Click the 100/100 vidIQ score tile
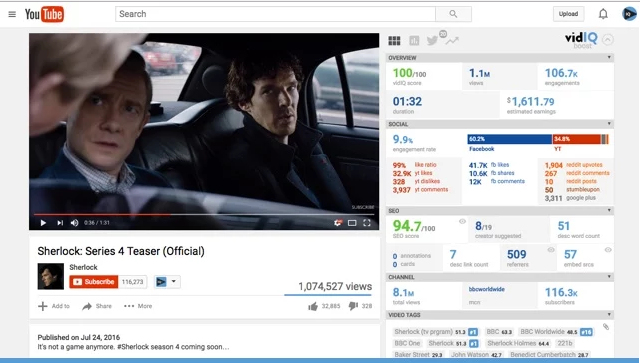 click(424, 76)
